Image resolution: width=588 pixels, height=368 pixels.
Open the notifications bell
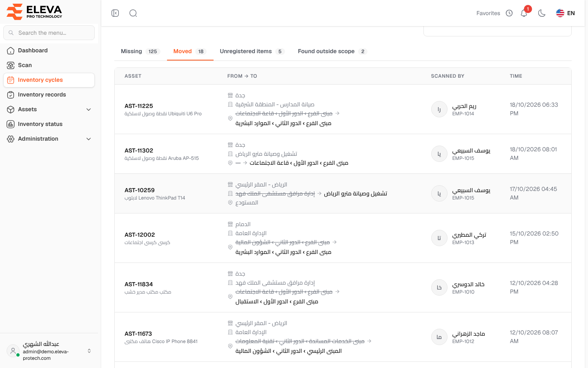pyautogui.click(x=524, y=13)
